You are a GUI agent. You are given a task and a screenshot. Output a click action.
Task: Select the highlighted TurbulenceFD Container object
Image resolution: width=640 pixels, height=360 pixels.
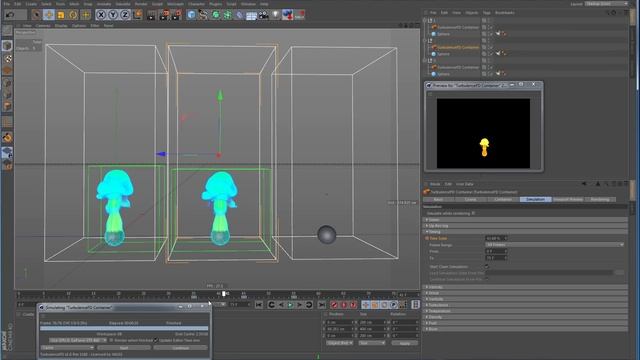pyautogui.click(x=458, y=47)
